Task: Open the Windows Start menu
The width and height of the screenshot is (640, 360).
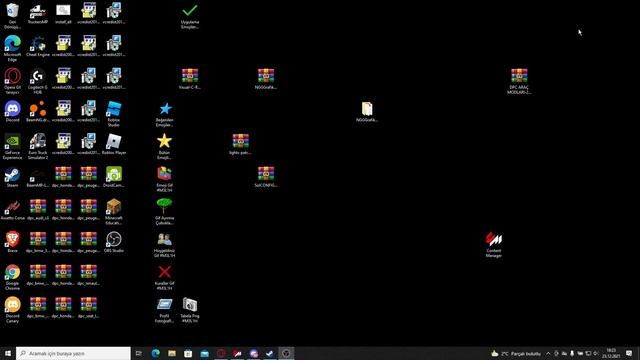Action: pyautogui.click(x=8, y=353)
